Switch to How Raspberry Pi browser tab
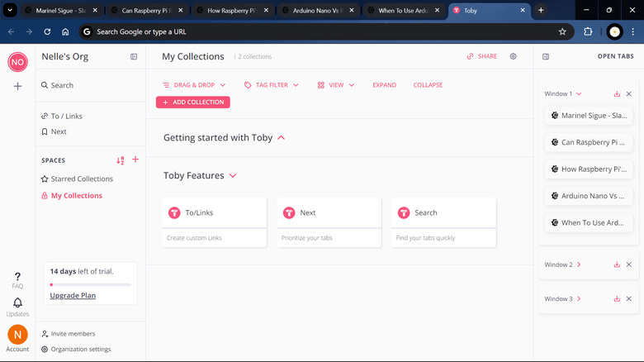 232,11
